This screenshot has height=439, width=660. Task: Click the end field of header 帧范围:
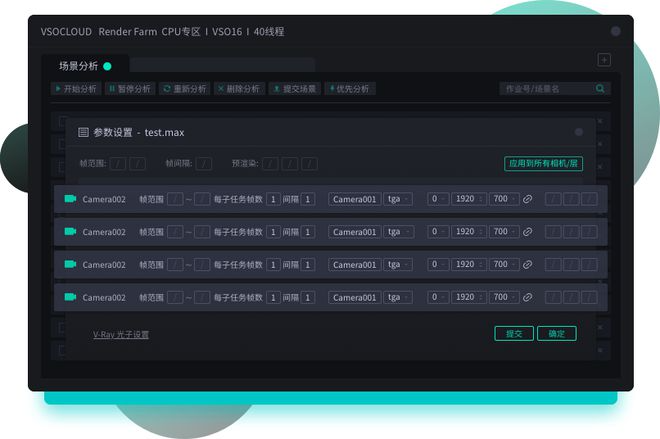(x=138, y=164)
